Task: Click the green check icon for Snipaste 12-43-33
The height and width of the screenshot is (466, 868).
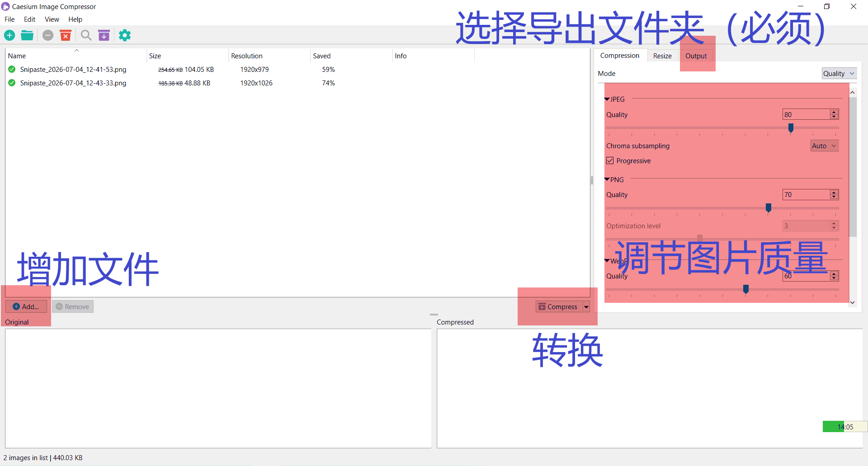Action: pos(12,83)
